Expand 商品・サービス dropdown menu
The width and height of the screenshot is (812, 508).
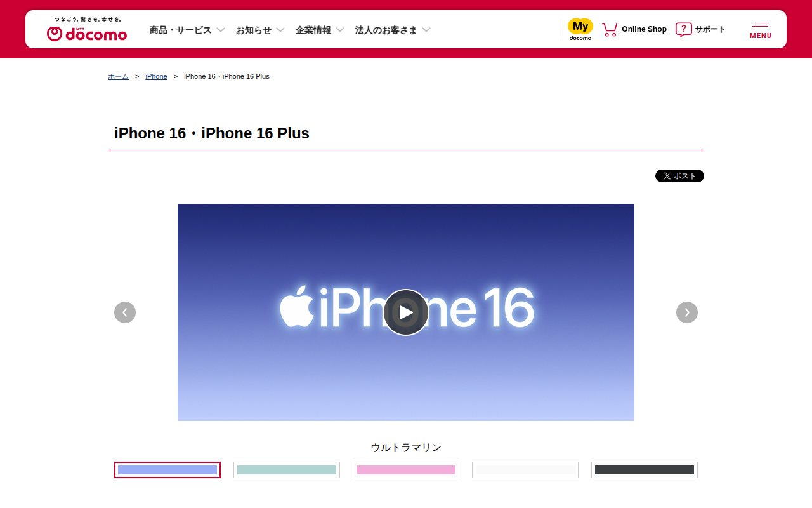click(x=187, y=30)
